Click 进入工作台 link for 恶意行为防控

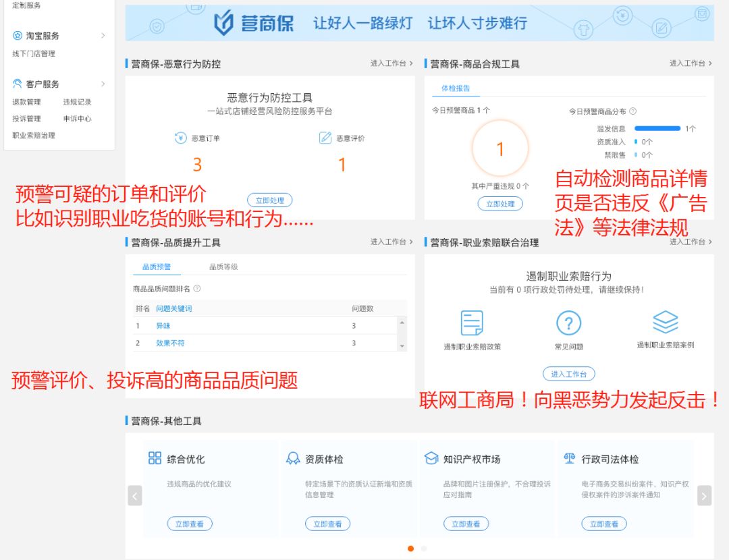click(x=391, y=63)
